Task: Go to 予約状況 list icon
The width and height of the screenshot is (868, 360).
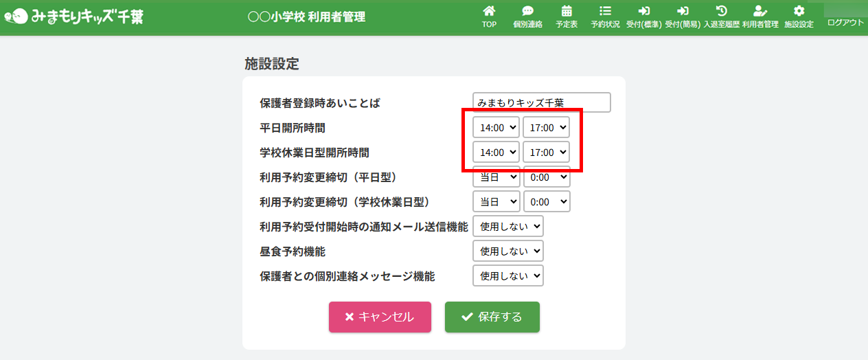Action: tap(605, 12)
